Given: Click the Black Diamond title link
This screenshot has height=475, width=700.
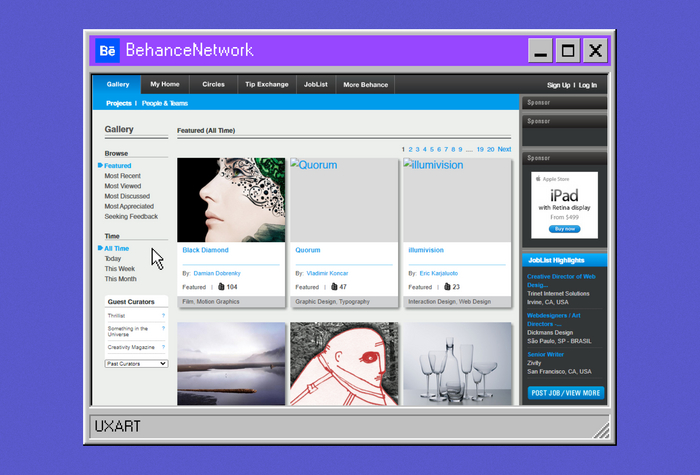Looking at the screenshot, I should [205, 250].
